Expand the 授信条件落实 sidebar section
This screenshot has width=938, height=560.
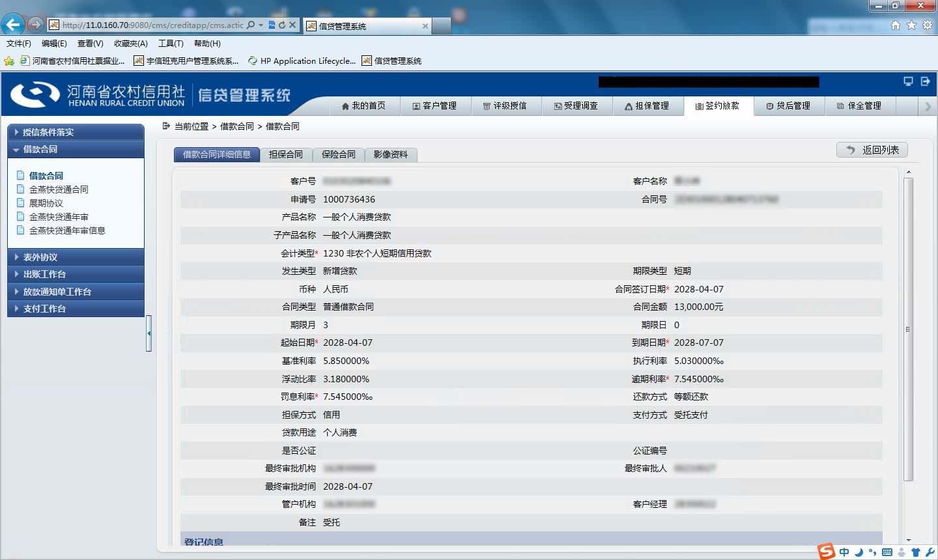[x=76, y=132]
